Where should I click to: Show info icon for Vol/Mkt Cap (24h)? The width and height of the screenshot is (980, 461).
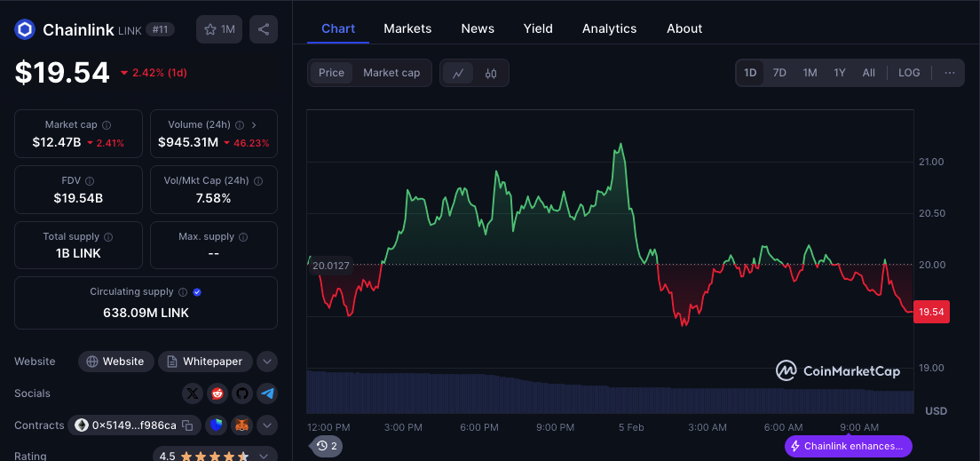[258, 181]
